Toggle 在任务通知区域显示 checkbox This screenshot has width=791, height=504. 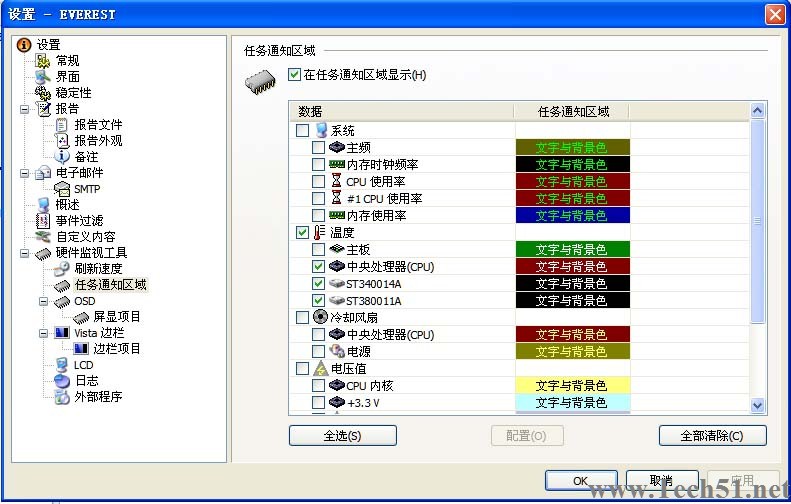click(x=294, y=75)
